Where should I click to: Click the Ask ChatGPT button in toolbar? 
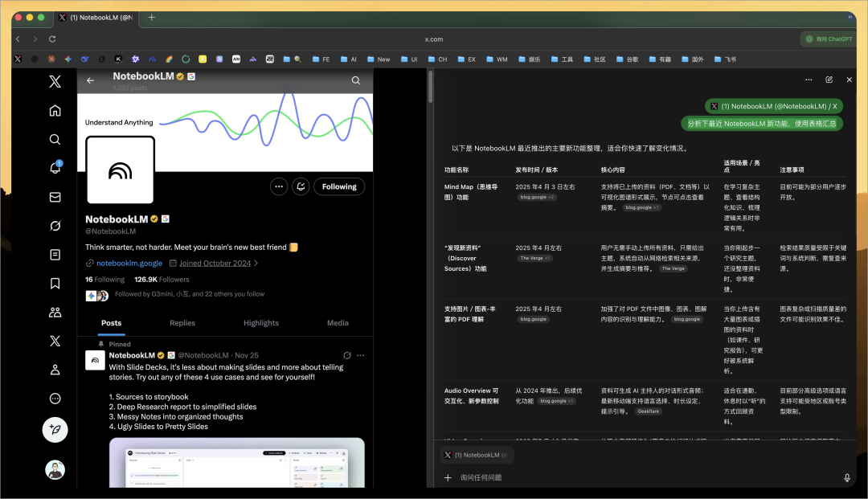tap(828, 39)
